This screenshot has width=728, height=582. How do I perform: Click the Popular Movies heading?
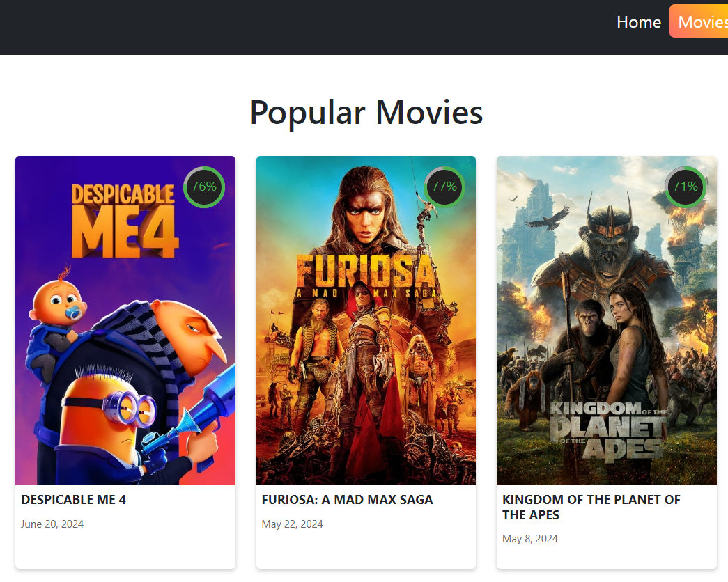(366, 112)
